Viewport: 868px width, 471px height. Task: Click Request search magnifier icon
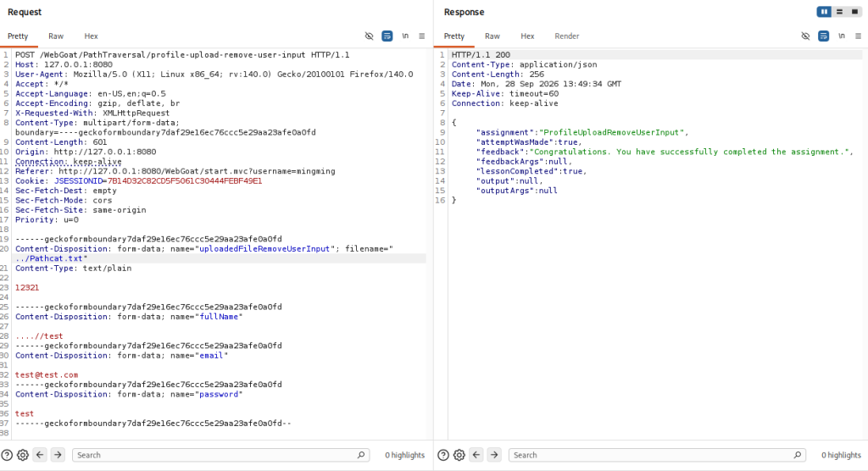(361, 455)
